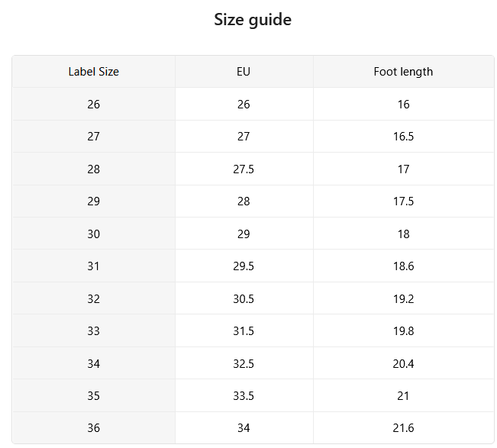Click label size 35 cell
The width and height of the screenshot is (497, 448).
pos(93,396)
